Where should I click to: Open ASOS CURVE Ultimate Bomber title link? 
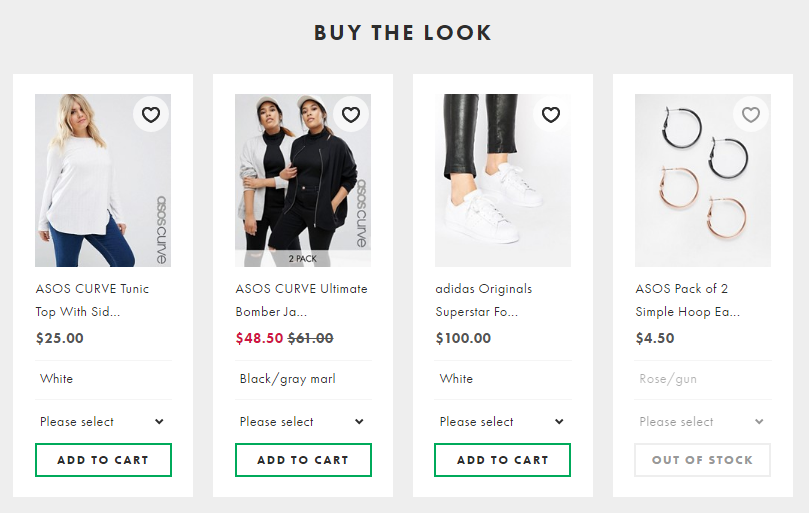[x=301, y=300]
